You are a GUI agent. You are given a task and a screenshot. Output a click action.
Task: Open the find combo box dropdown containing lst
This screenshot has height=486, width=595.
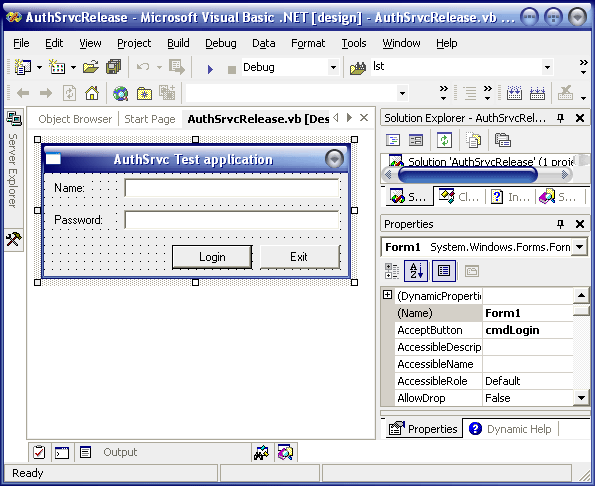click(x=547, y=68)
